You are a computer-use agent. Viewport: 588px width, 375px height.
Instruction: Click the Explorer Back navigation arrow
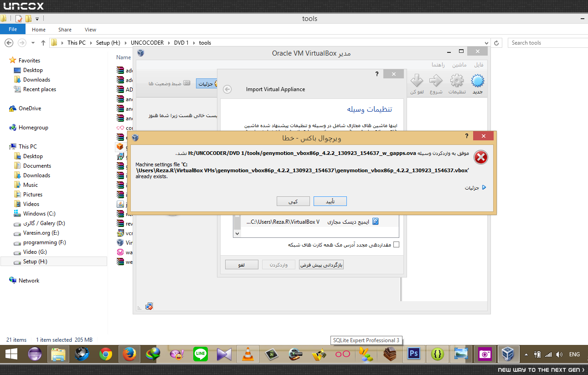[x=9, y=43]
